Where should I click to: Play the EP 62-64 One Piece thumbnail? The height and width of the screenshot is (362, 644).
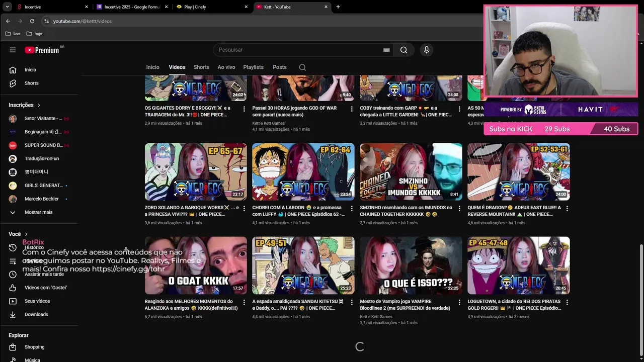coord(303,171)
